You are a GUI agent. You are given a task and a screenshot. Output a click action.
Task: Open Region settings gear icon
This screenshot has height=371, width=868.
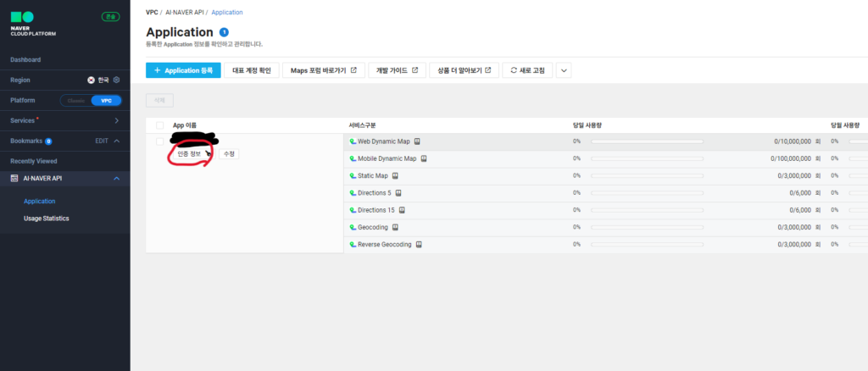(116, 80)
